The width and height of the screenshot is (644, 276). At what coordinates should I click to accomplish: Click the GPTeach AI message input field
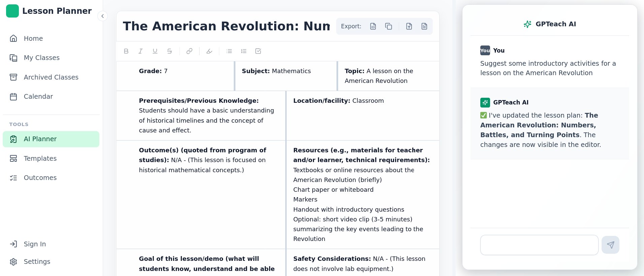[539, 245]
